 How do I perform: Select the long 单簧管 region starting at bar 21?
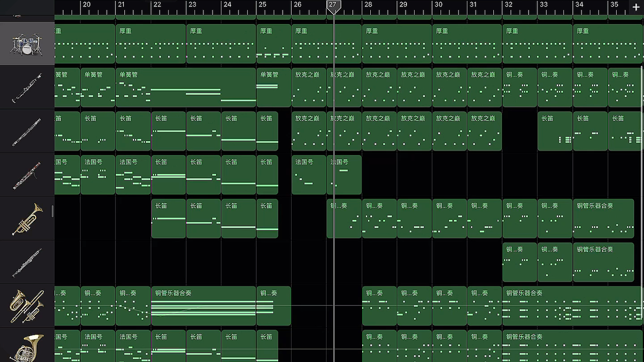[186, 88]
